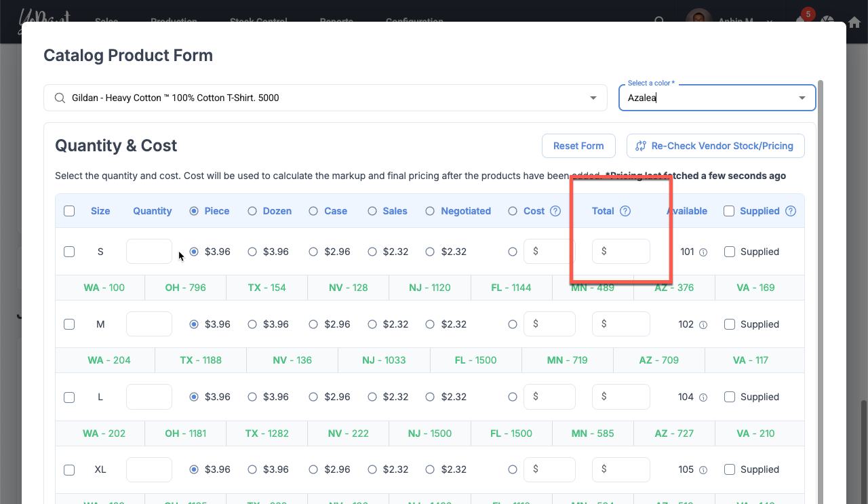Click info icon beside 102 available in M row
This screenshot has width=868, height=504.
pyautogui.click(x=703, y=325)
